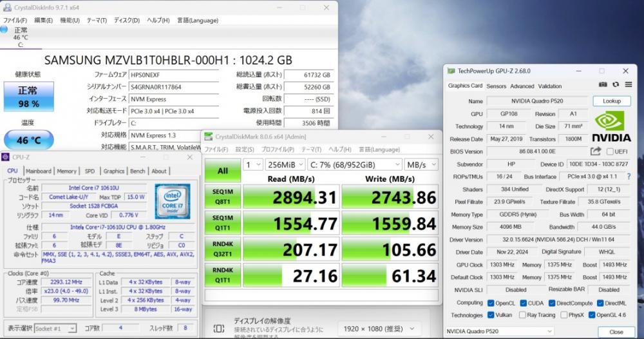Viewport: 644px width, 339px height.
Task: Switch to Memory tab in CPU-Z
Action: (66, 171)
